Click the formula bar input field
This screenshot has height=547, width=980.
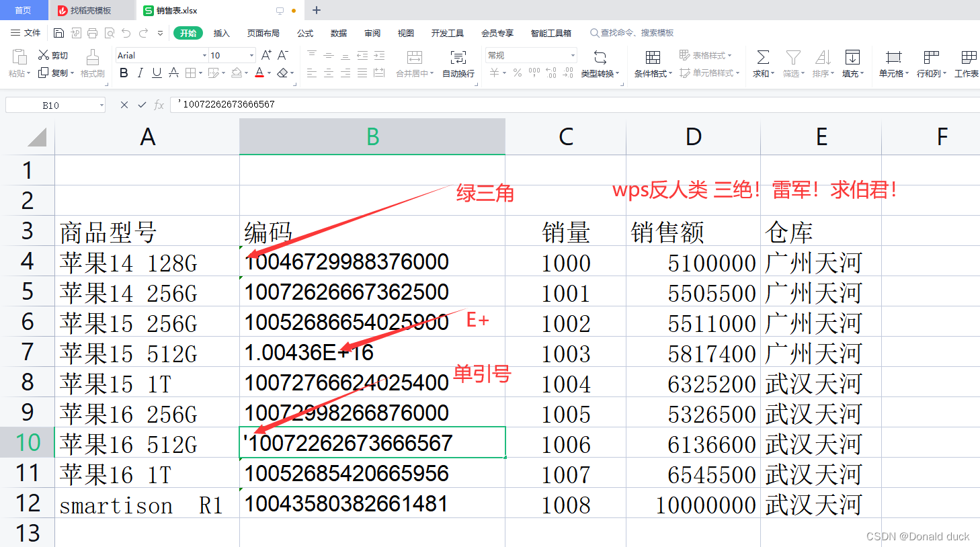pyautogui.click(x=575, y=105)
